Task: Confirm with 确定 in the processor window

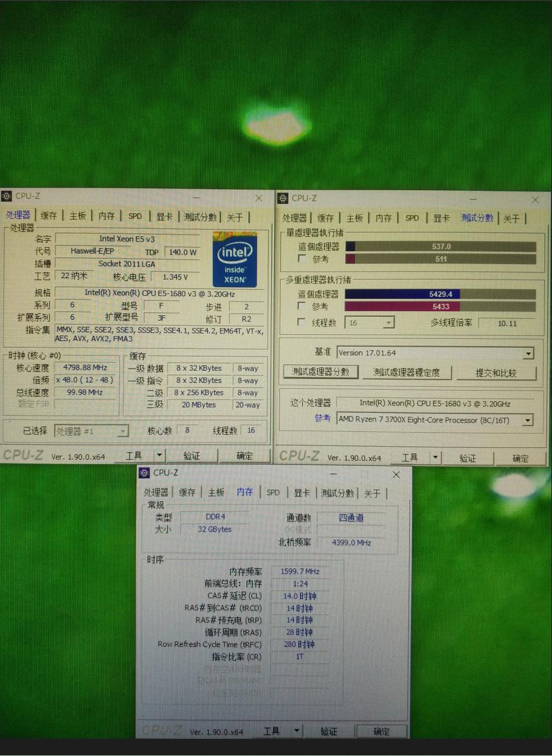Action: tap(245, 456)
